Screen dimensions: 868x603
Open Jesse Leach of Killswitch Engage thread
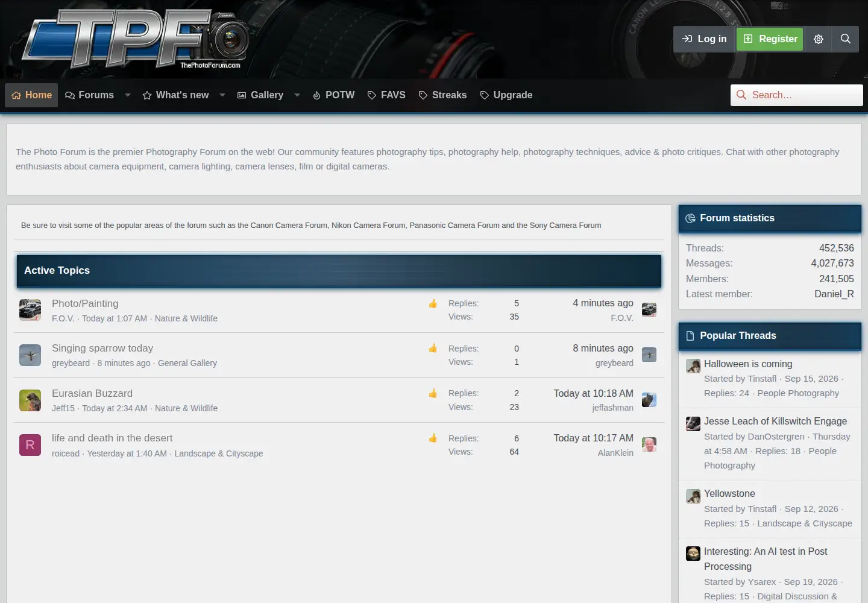(775, 421)
